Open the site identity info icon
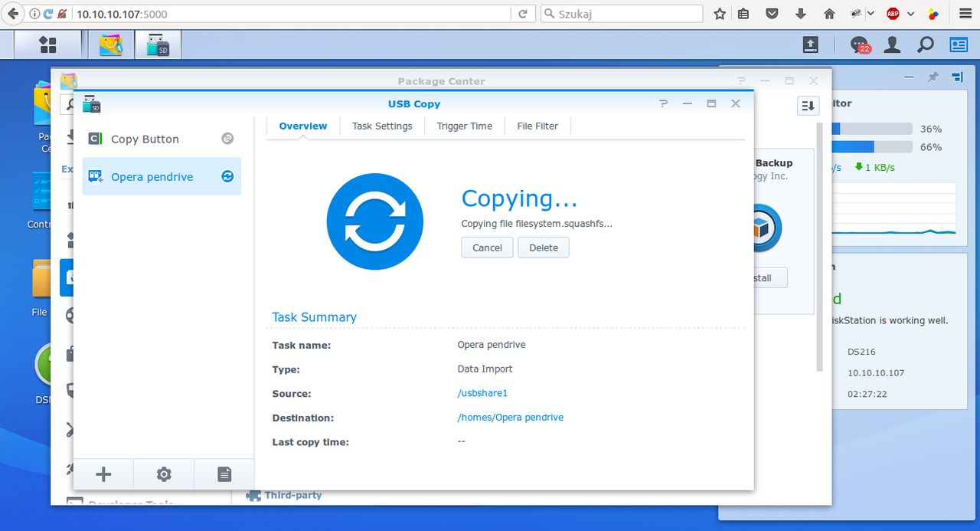 [x=34, y=14]
